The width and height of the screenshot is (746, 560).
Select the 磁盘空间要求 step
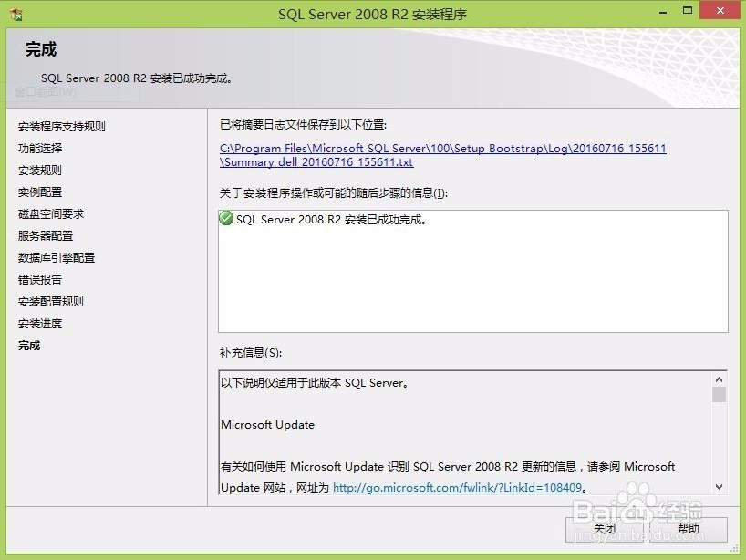51,214
